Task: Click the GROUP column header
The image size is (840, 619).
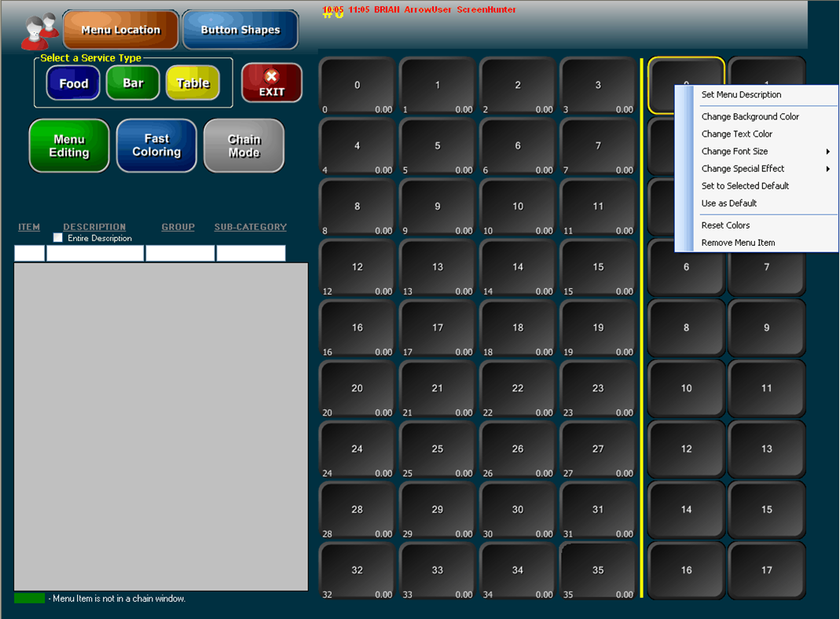Action: pyautogui.click(x=178, y=227)
